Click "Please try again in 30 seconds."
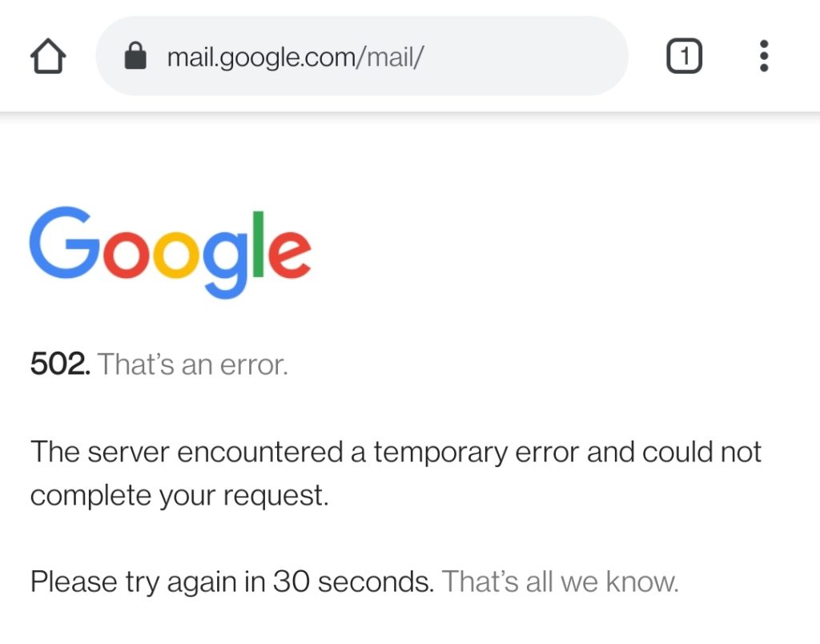The height and width of the screenshot is (644, 820). pyautogui.click(x=232, y=582)
